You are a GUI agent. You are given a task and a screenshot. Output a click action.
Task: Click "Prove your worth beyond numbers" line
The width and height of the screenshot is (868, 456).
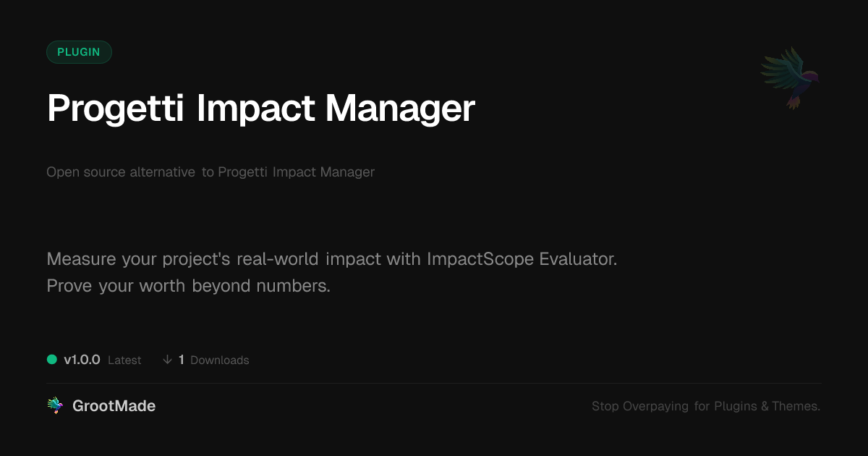[188, 286]
